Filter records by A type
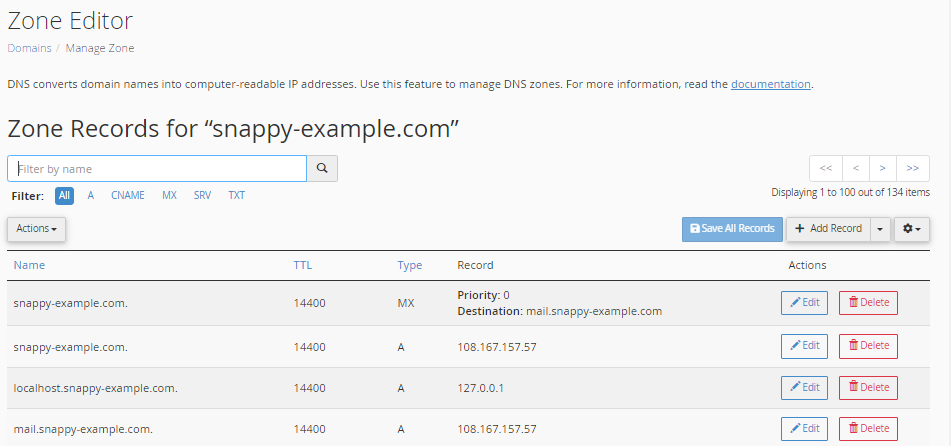This screenshot has height=446, width=951. pos(90,195)
